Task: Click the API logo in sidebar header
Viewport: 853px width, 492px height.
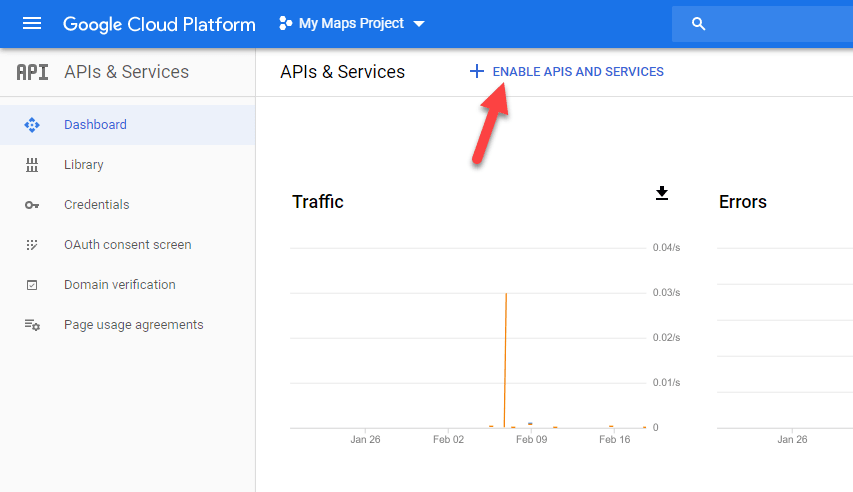Action: pyautogui.click(x=32, y=72)
